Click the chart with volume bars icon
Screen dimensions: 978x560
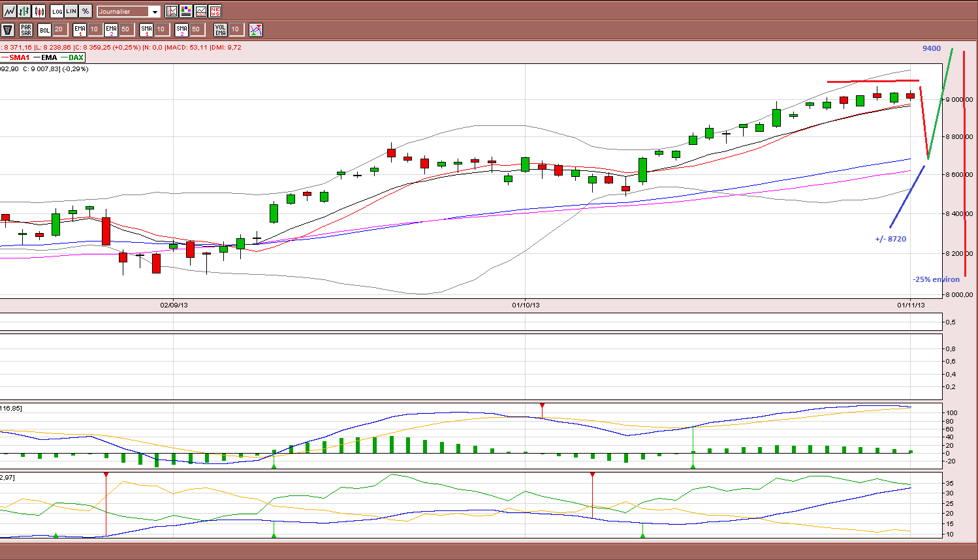(x=200, y=11)
